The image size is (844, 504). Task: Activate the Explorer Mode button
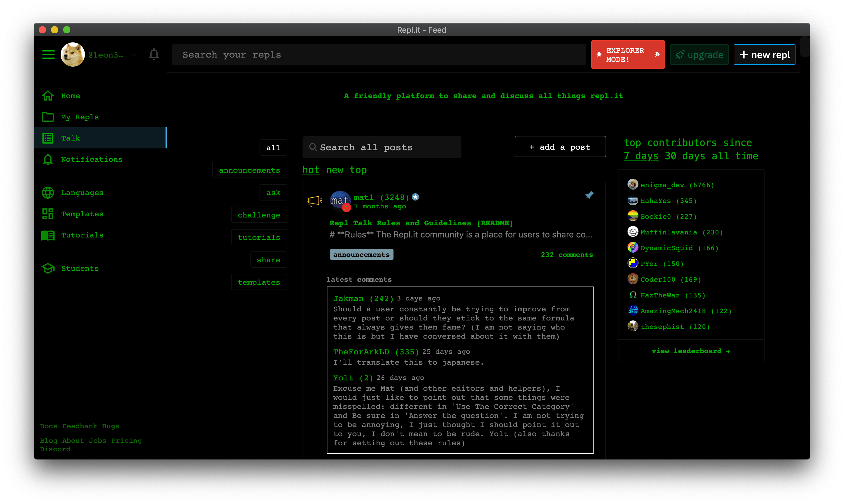(x=628, y=54)
